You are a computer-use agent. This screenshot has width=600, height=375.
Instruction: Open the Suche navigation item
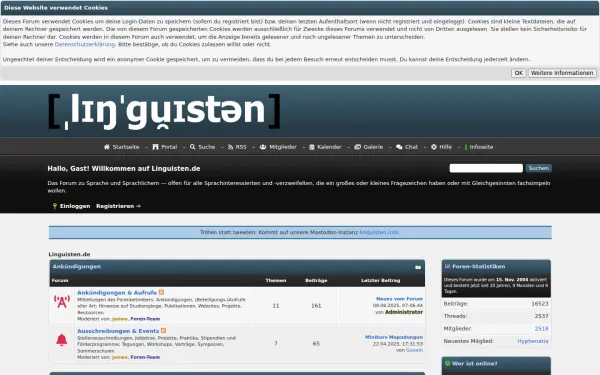click(207, 147)
